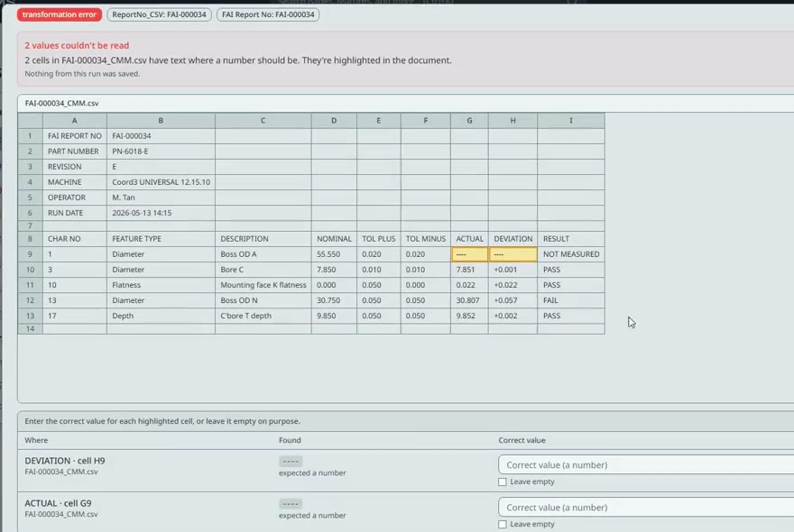794x532 pixels.
Task: Click the '55.550' nominal cell
Action: click(x=334, y=254)
